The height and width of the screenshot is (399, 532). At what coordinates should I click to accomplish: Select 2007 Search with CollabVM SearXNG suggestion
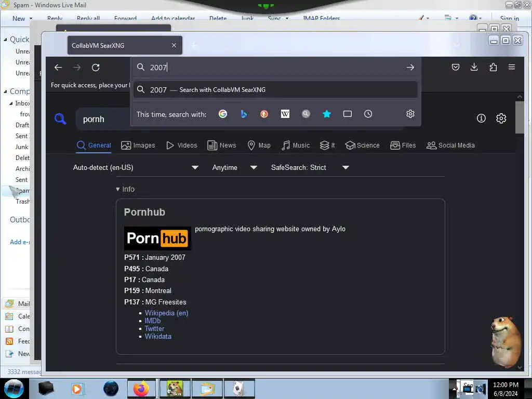pos(275,89)
